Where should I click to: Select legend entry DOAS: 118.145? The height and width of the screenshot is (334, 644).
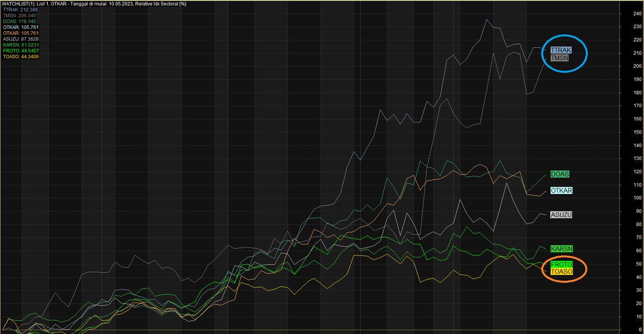click(x=20, y=21)
